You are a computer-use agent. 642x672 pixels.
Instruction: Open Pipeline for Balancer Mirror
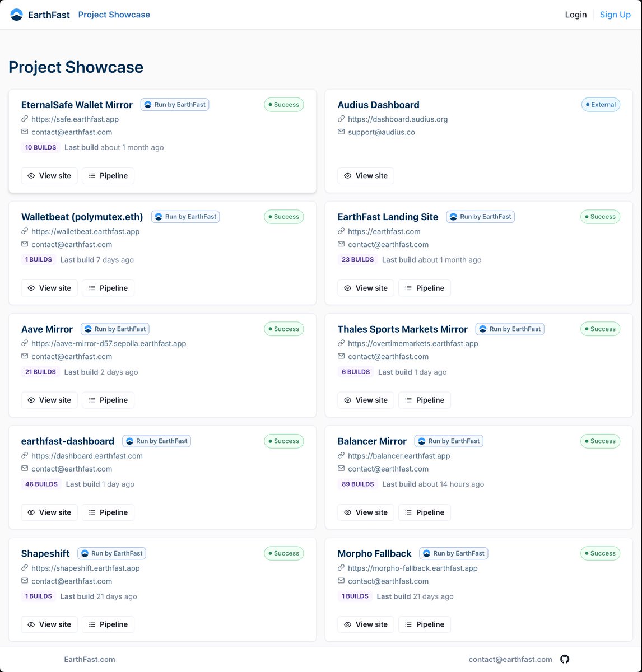click(x=425, y=512)
